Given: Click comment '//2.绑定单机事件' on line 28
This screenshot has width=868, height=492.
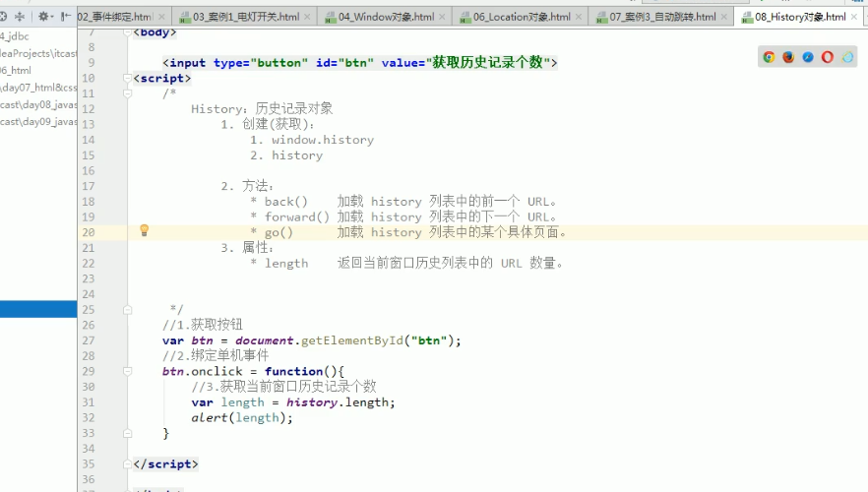Looking at the screenshot, I should pos(216,356).
